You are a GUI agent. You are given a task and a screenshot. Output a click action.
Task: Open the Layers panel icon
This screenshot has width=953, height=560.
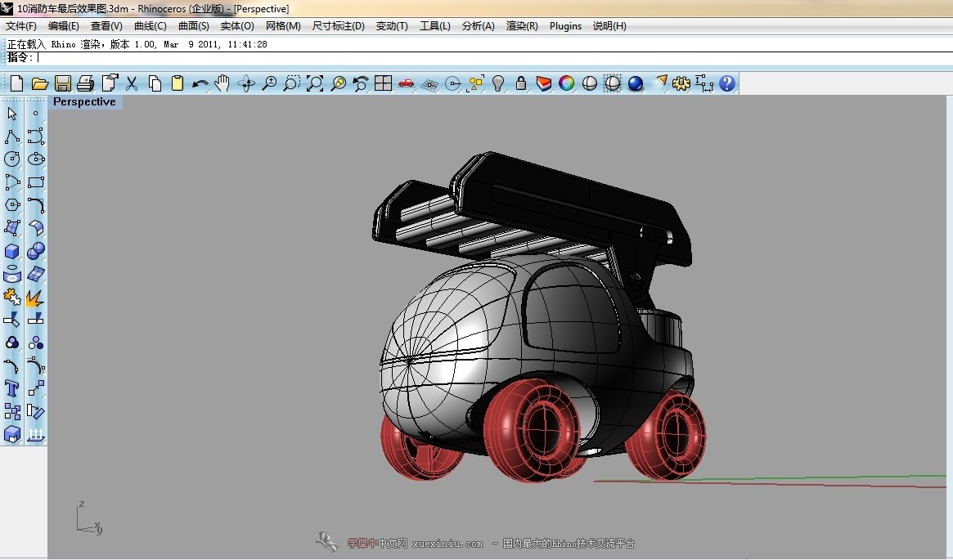pos(544,83)
